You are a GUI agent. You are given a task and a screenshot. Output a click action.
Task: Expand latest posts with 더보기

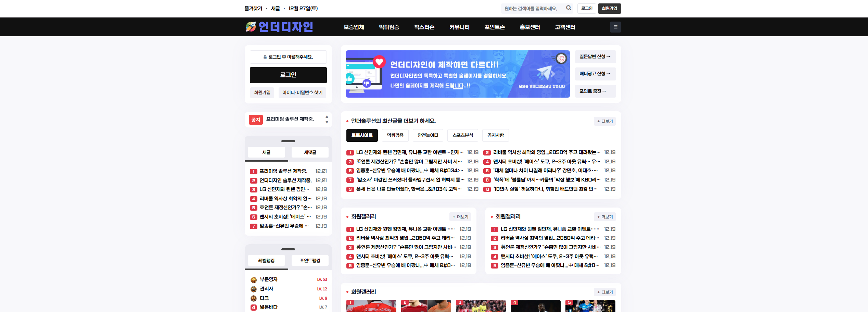pos(605,121)
